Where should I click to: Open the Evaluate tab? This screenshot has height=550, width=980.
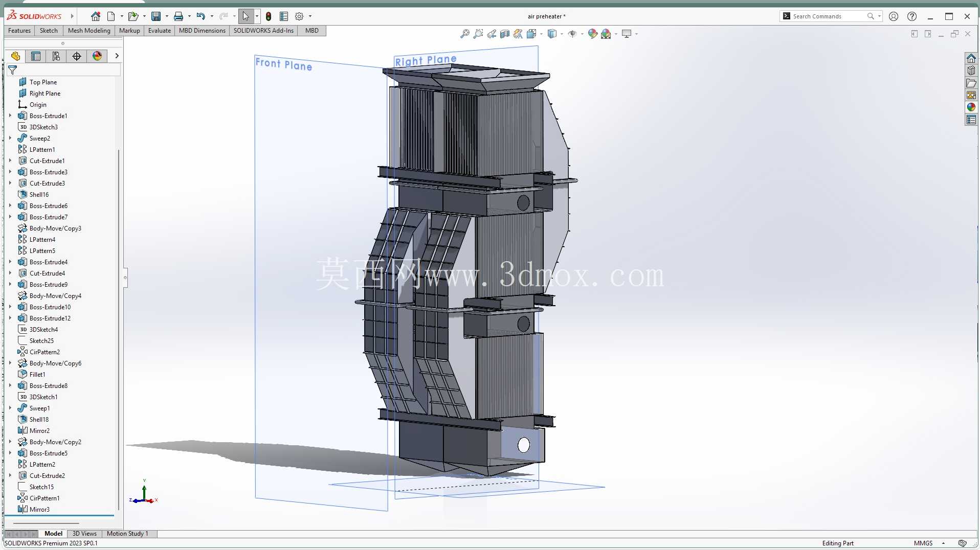click(160, 31)
